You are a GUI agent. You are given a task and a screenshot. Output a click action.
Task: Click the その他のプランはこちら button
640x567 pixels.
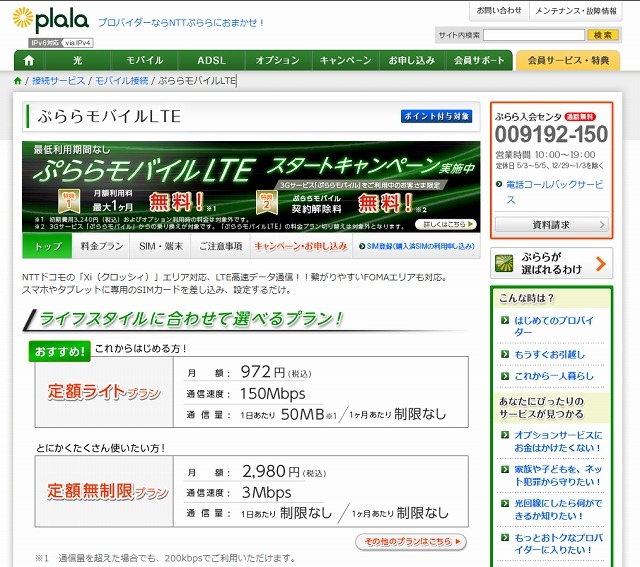click(411, 541)
